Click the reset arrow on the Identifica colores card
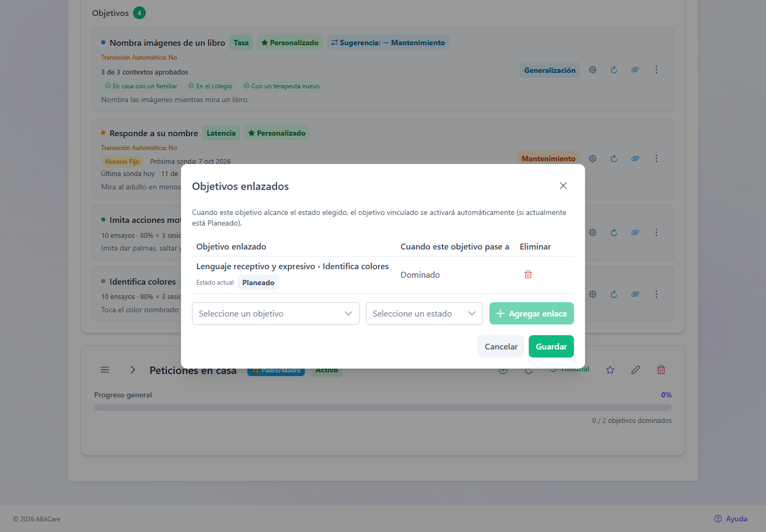The height and width of the screenshot is (532, 766). click(x=614, y=294)
